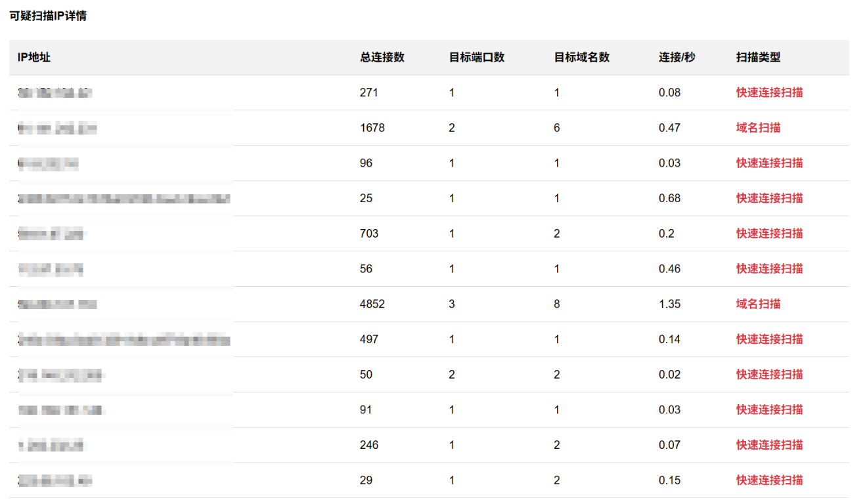Click the 0.47 connections-per-second cell
863x504 pixels.
(x=669, y=128)
